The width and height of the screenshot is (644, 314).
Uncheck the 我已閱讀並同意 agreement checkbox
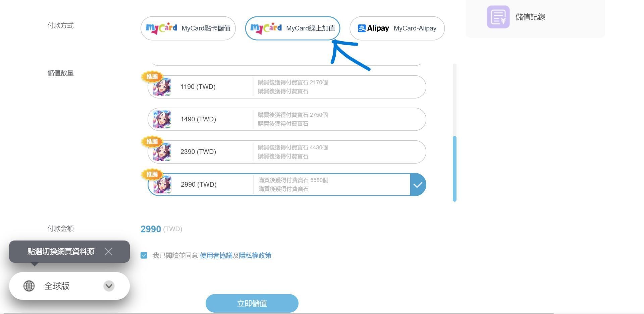click(x=144, y=255)
